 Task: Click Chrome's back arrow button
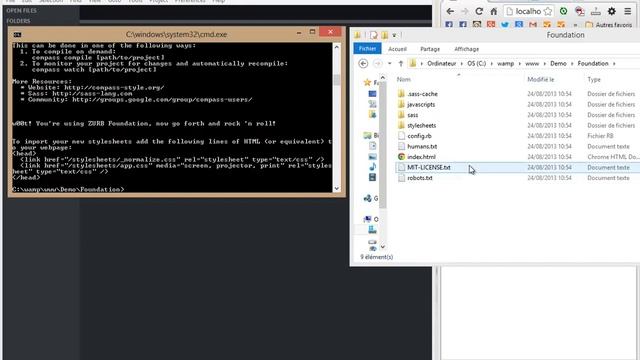pos(450,11)
